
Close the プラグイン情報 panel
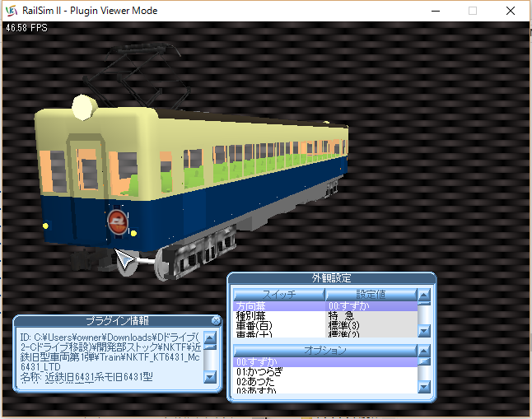point(216,320)
